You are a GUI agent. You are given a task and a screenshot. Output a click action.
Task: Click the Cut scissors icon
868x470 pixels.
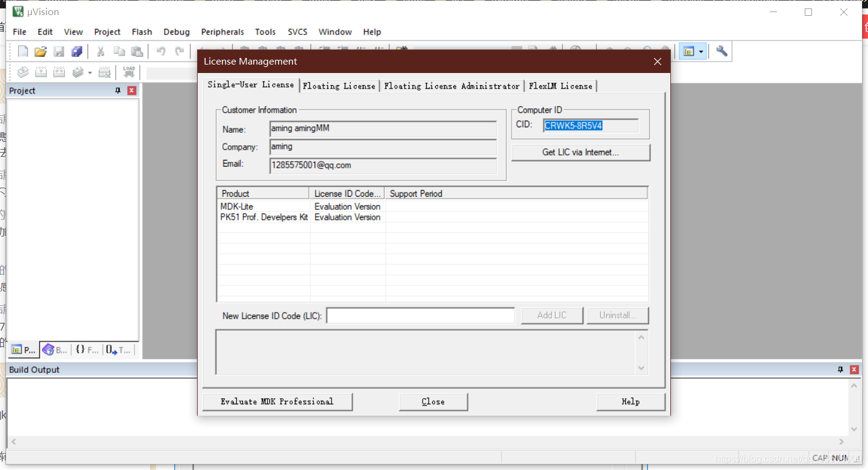coord(101,52)
